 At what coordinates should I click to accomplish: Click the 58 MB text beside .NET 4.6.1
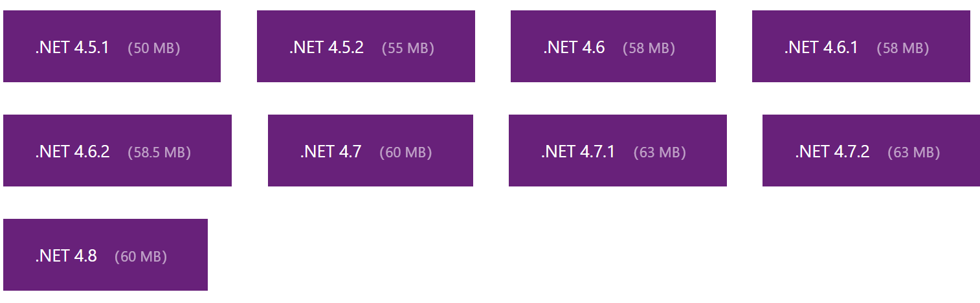point(902,49)
